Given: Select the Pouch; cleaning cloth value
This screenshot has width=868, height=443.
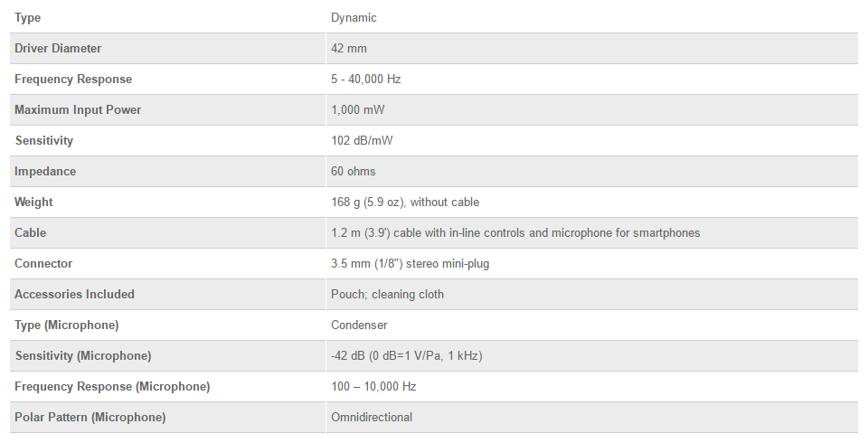Looking at the screenshot, I should (x=387, y=295).
